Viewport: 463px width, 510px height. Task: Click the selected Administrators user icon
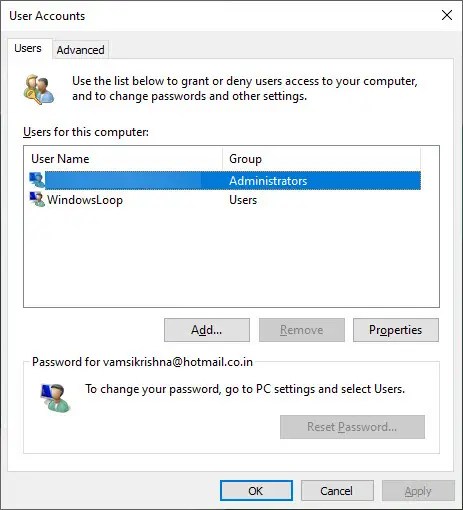tap(37, 180)
